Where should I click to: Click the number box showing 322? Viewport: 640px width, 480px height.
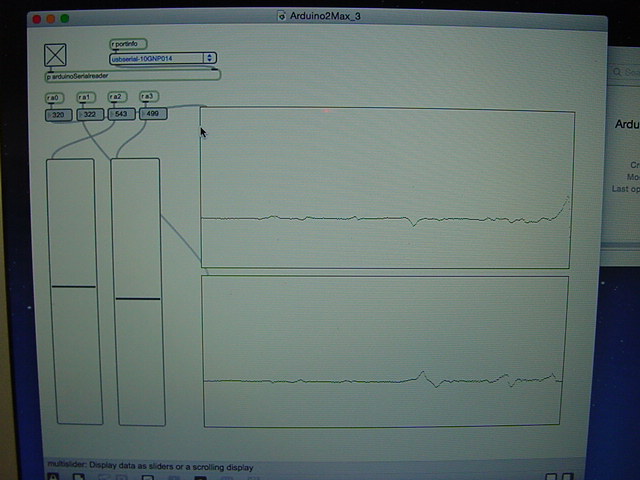point(90,114)
